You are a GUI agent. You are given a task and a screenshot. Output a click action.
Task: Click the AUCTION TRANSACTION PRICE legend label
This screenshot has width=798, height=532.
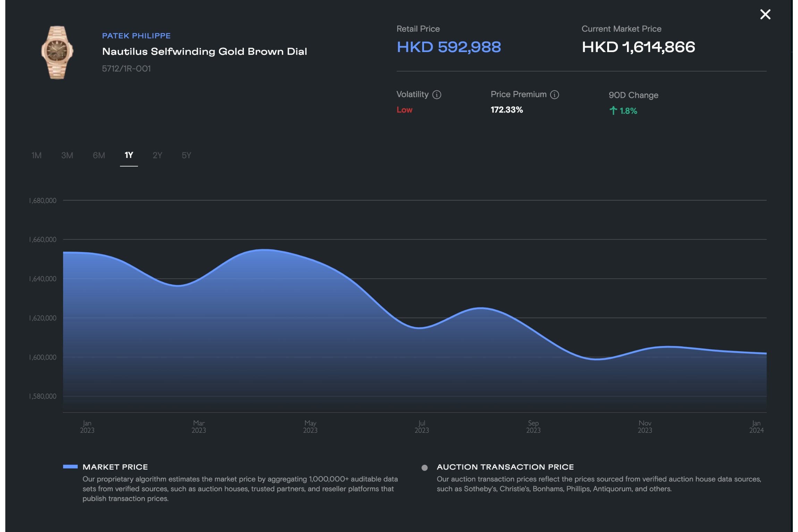(x=505, y=467)
